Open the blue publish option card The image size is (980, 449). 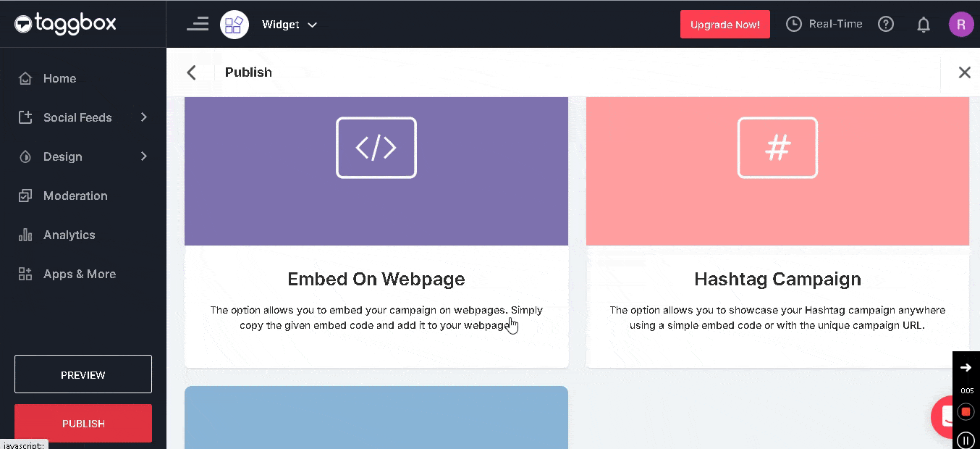point(376,417)
